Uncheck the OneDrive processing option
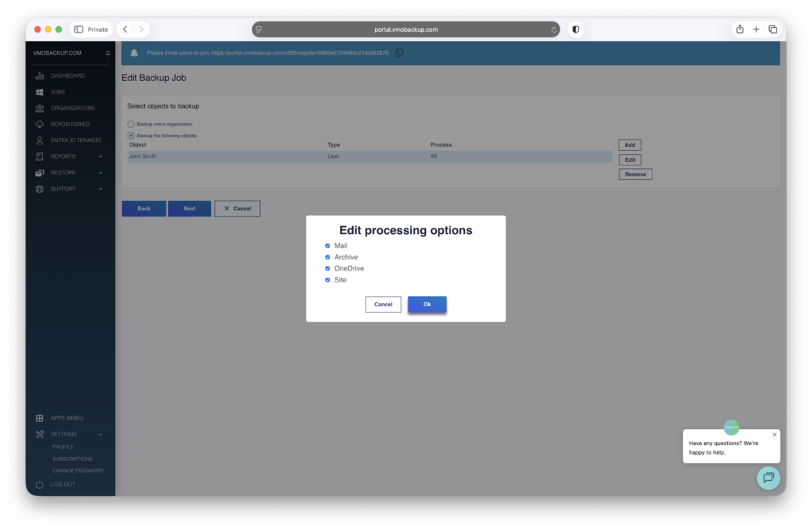The width and height of the screenshot is (812, 530). pos(327,269)
